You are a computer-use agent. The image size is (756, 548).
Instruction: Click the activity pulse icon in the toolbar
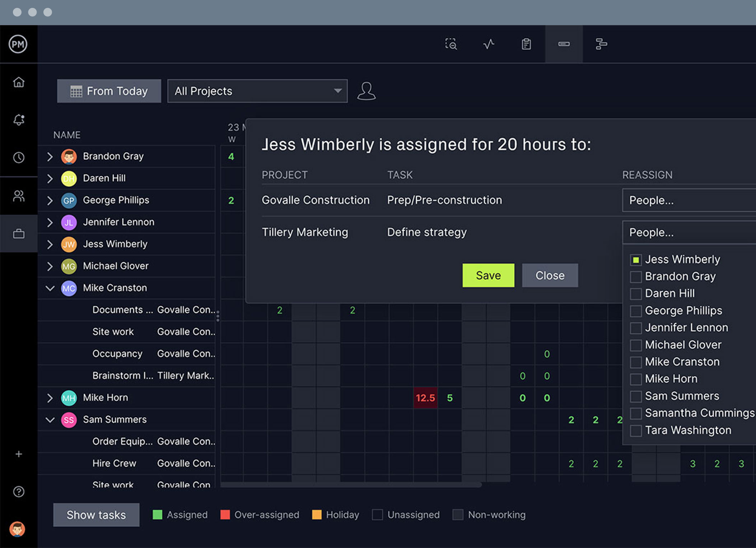pos(489,44)
